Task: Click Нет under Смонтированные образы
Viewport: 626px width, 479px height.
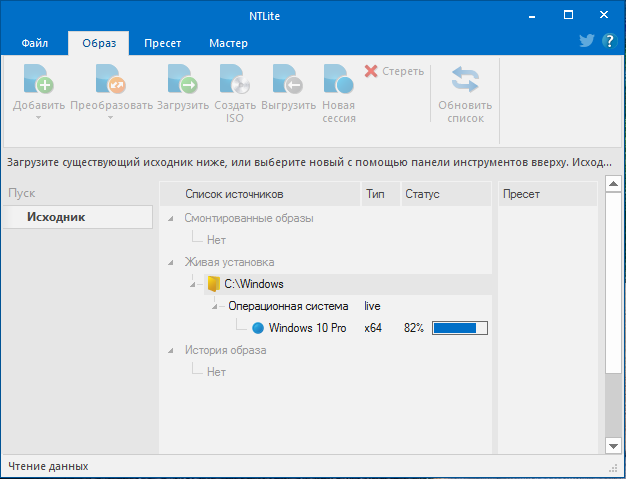Action: (x=216, y=240)
